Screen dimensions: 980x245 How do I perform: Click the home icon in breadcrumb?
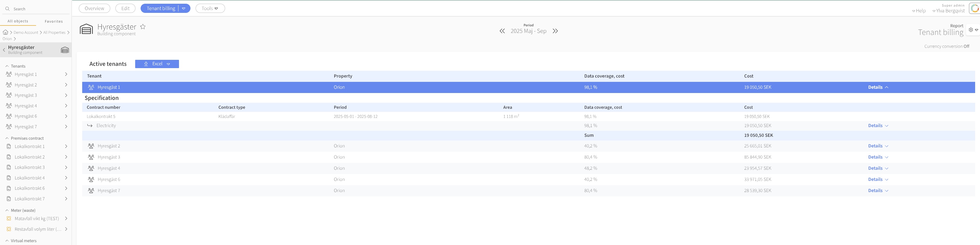click(x=5, y=32)
